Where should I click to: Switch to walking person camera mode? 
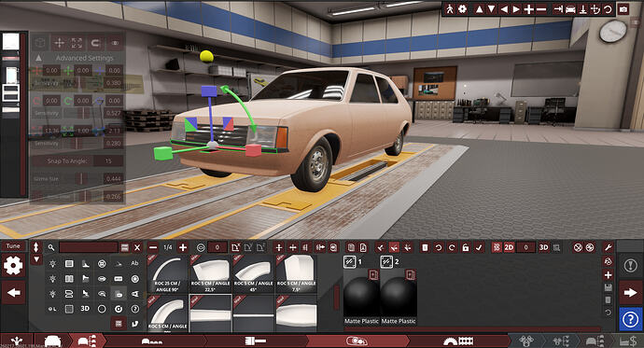450,9
